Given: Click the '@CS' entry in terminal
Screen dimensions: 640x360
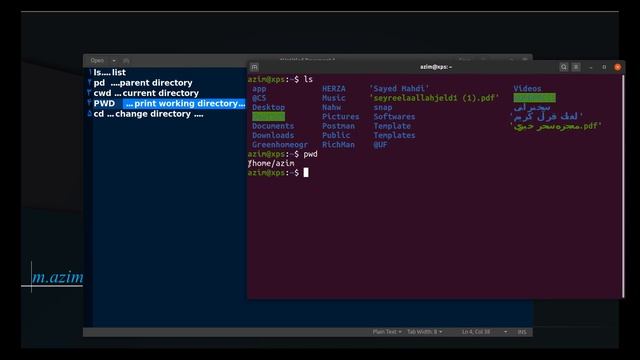Looking at the screenshot, I should pyautogui.click(x=259, y=98).
